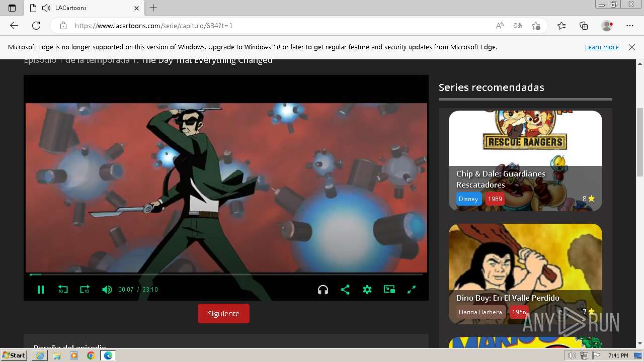Click the address bar URL
644x362 pixels.
click(154, 26)
